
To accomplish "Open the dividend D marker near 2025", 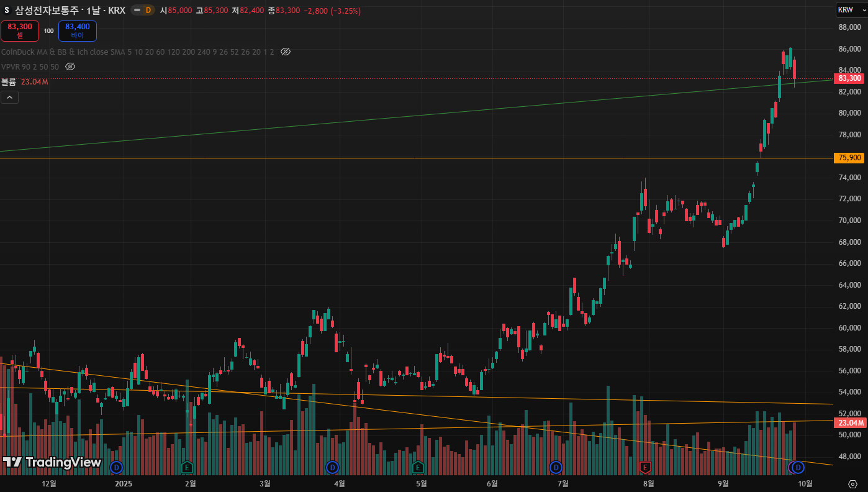I will pyautogui.click(x=116, y=467).
